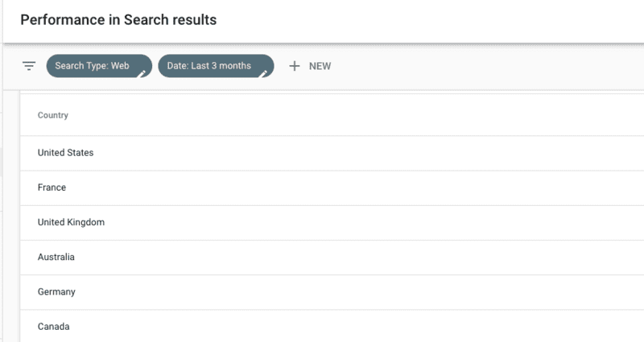Viewport: 644px width, 342px height.
Task: Select the Australia row
Action: (332, 258)
